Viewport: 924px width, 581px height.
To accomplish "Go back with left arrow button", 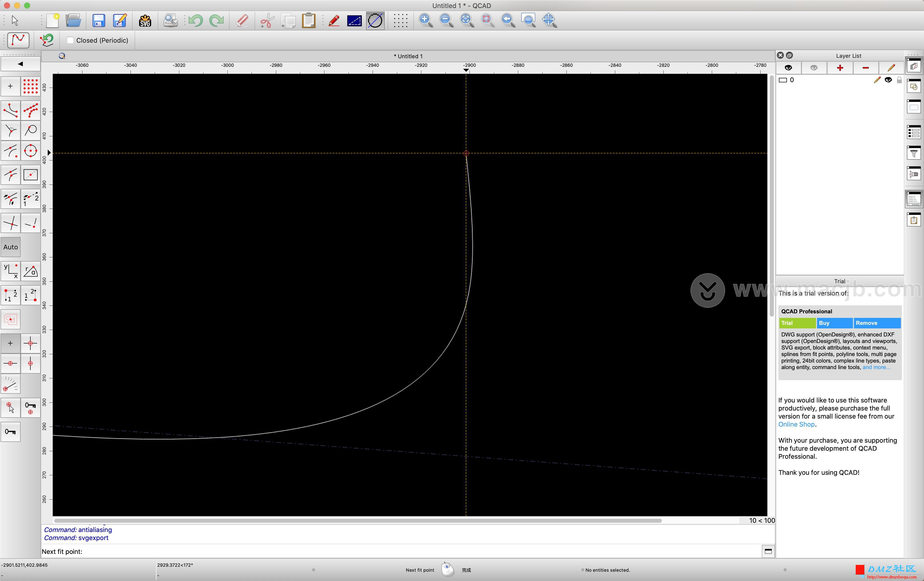I will 20,64.
